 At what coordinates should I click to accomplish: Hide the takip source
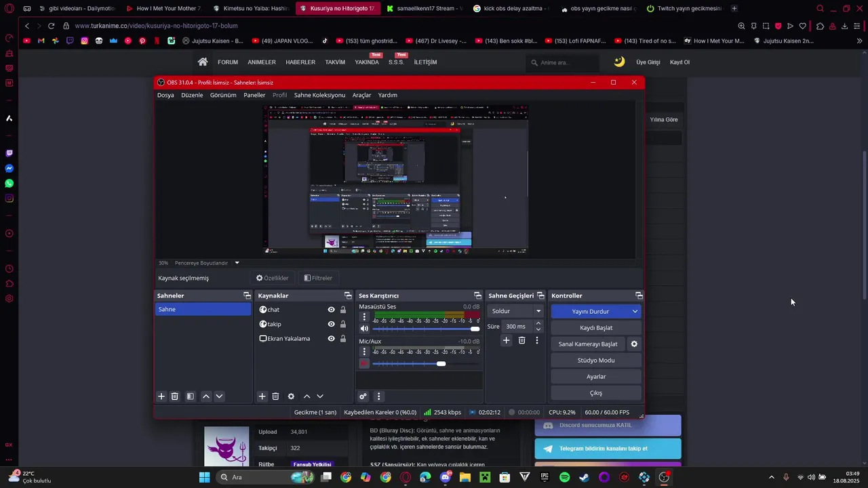pos(331,324)
